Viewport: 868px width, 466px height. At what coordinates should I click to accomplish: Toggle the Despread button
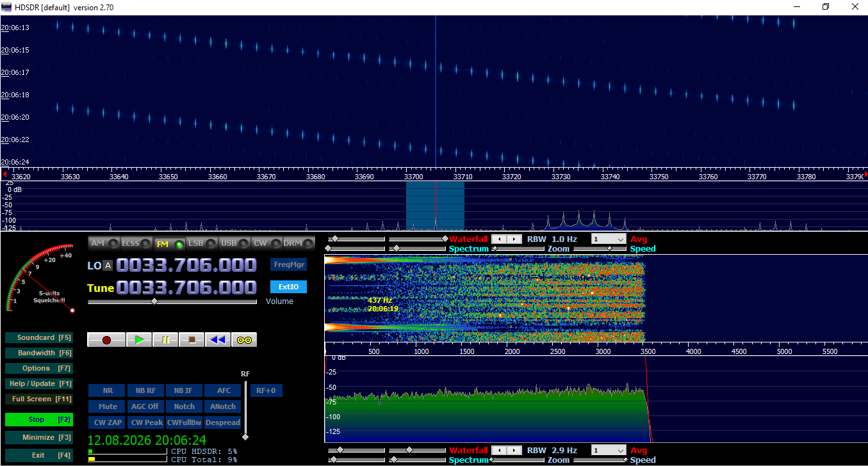pyautogui.click(x=224, y=422)
